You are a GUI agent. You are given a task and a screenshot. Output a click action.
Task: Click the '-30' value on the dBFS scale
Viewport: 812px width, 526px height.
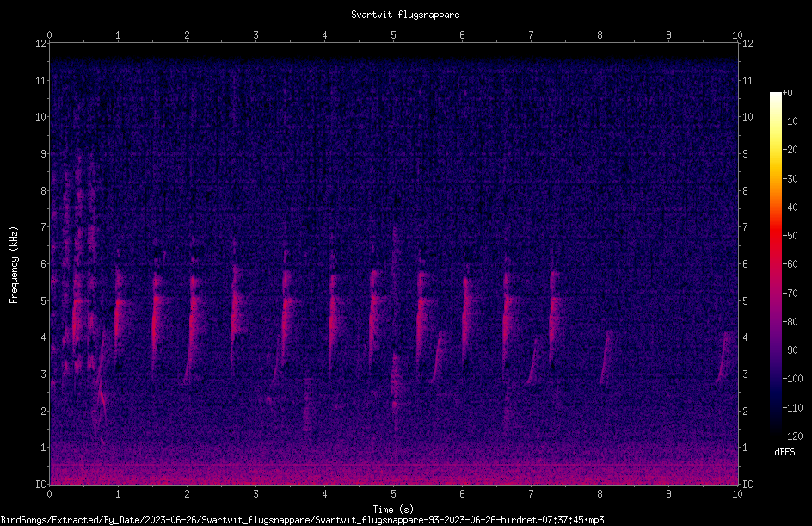(790, 178)
